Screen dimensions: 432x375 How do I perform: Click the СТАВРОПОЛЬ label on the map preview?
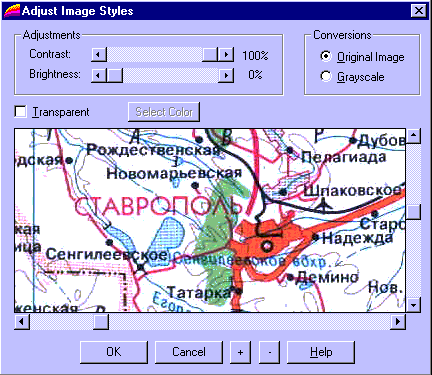(158, 206)
